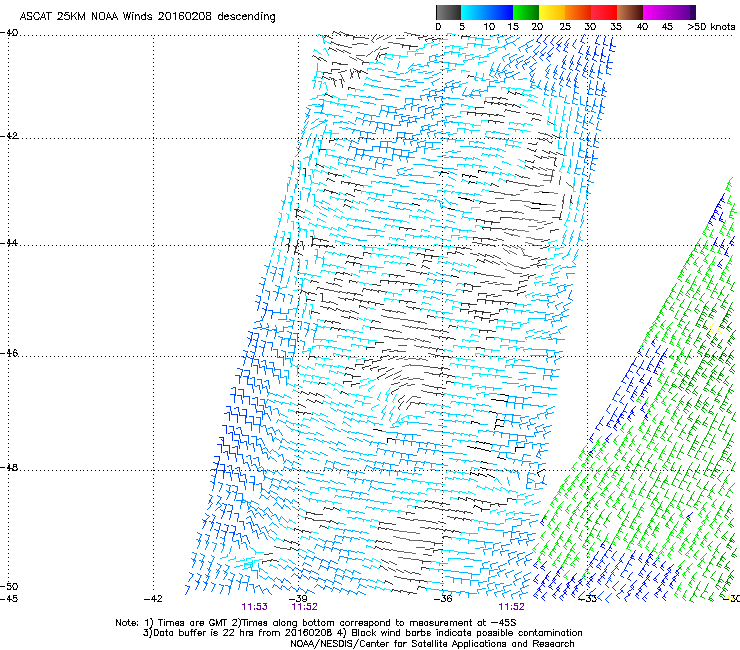Pick the brown 35-40 knots legend segment

tap(630, 12)
